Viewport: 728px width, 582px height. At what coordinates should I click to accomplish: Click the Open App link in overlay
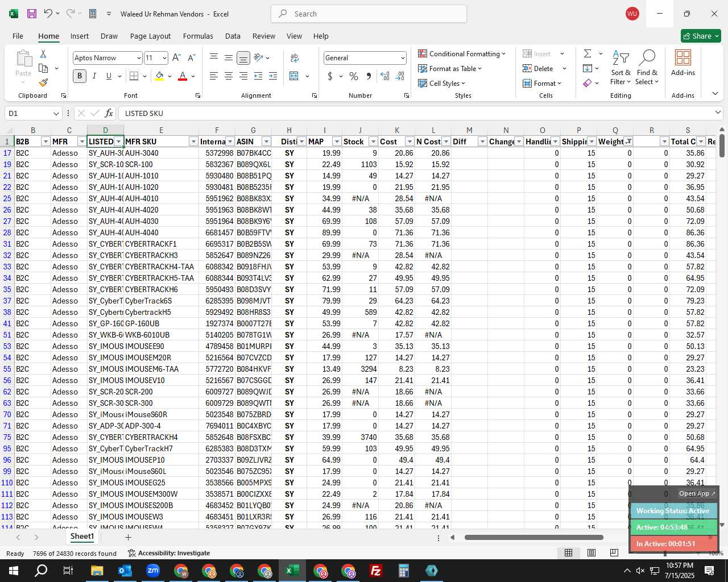tap(697, 493)
